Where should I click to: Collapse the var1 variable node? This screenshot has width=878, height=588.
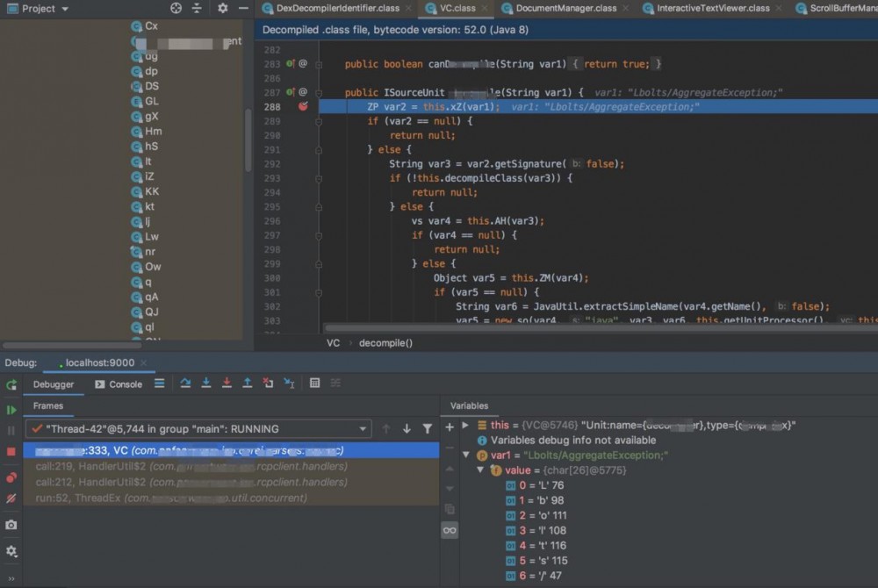pyautogui.click(x=466, y=455)
